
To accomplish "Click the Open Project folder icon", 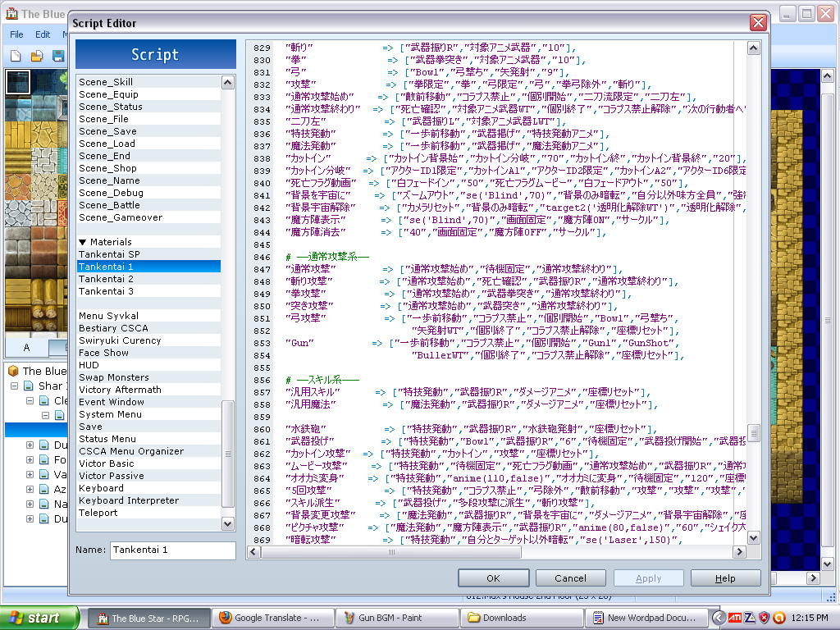I will [x=36, y=56].
